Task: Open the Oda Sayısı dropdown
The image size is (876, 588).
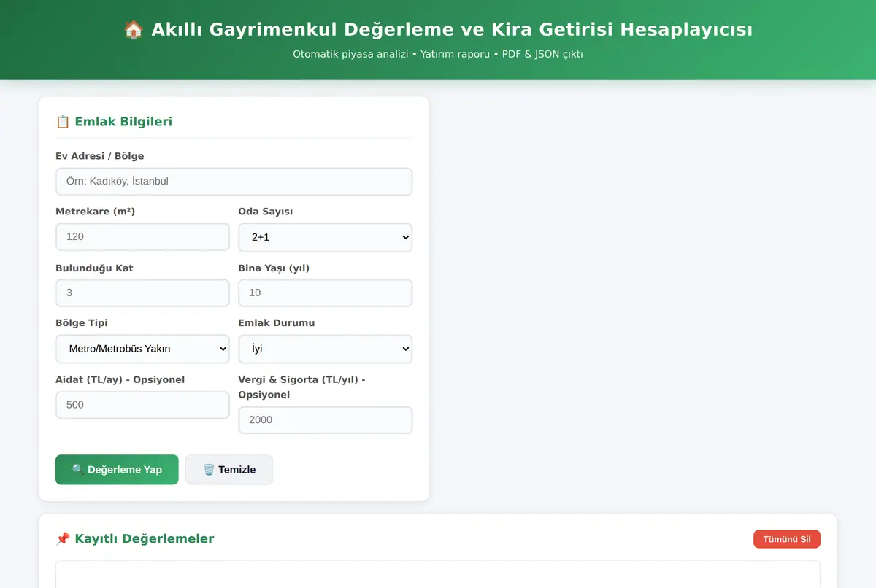Action: click(x=325, y=237)
